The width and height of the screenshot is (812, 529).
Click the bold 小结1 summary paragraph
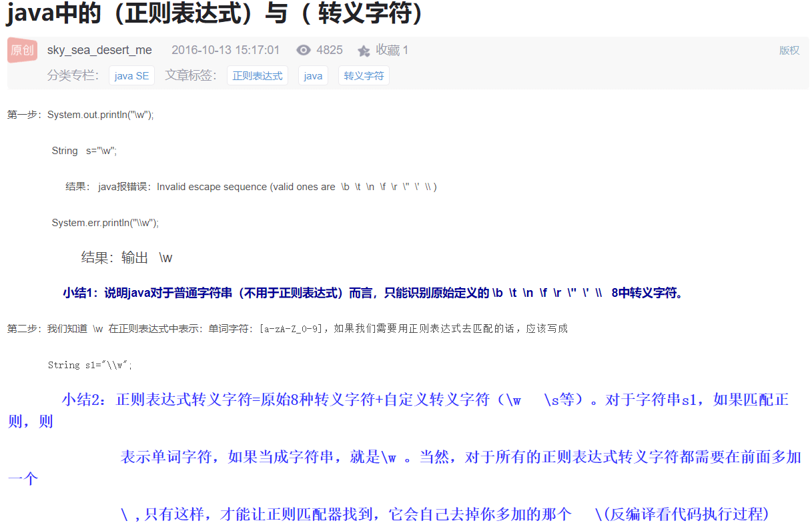tap(374, 293)
